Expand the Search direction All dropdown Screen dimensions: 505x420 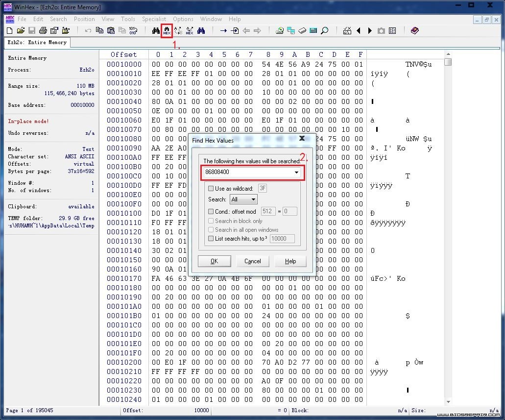pos(253,199)
